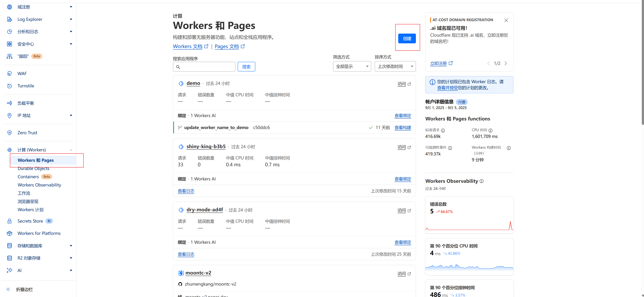The height and width of the screenshot is (297, 644).
Task: Click the R2 对象存储 bucket icon
Action: point(10,258)
